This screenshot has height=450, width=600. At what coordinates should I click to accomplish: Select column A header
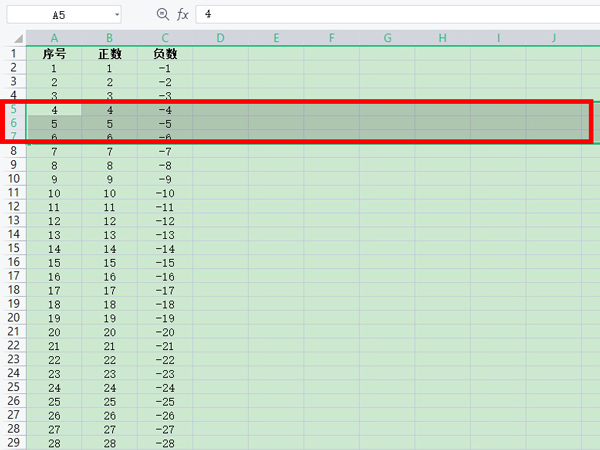tap(53, 38)
